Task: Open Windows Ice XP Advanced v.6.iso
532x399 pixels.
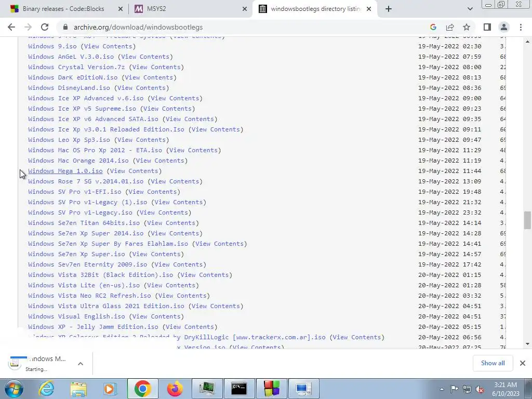Action: pyautogui.click(x=86, y=98)
